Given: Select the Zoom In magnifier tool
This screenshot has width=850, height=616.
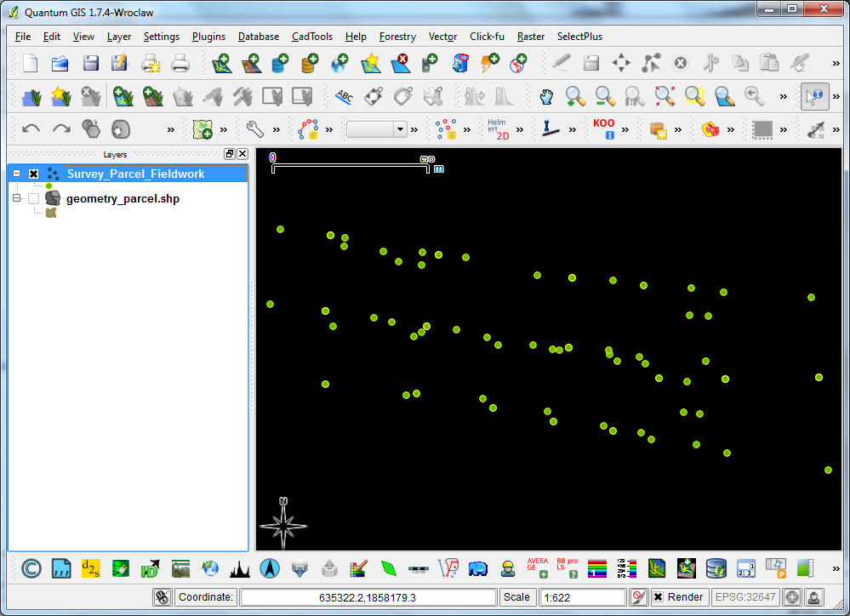Looking at the screenshot, I should (x=575, y=97).
